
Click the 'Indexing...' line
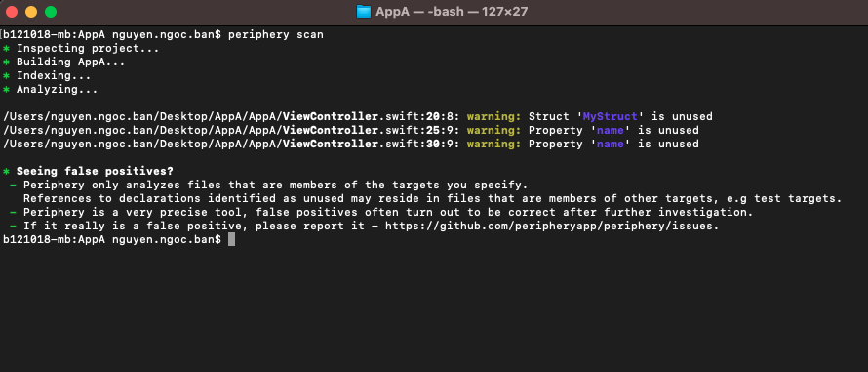pos(53,75)
